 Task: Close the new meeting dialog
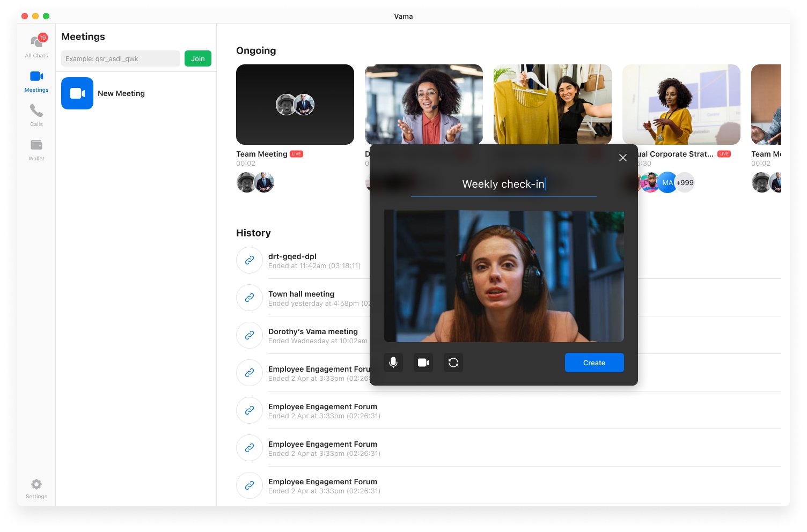click(623, 158)
